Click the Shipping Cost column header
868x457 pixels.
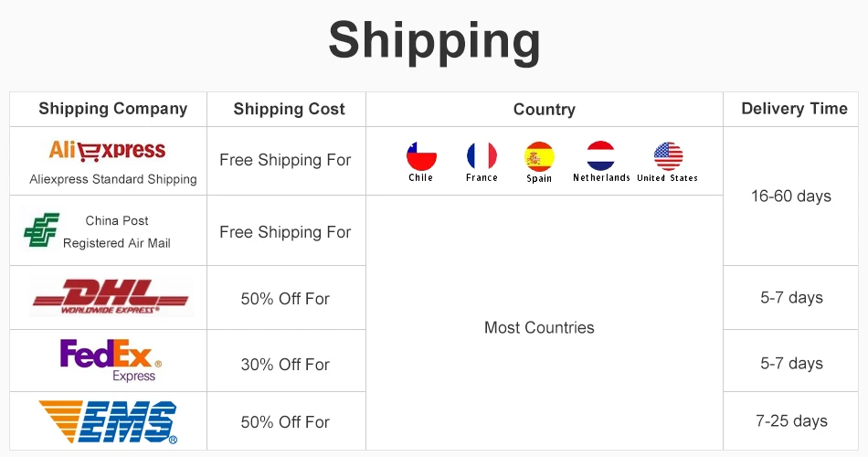coord(289,110)
